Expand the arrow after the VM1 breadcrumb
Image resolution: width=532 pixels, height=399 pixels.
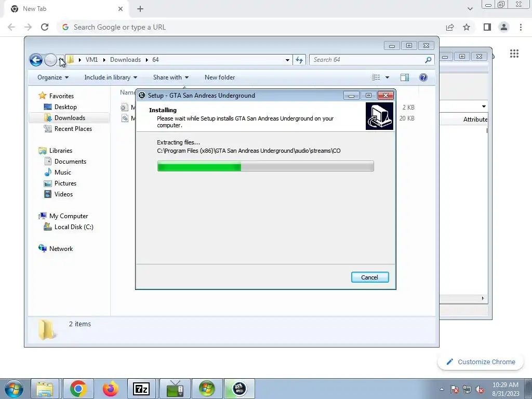point(104,60)
